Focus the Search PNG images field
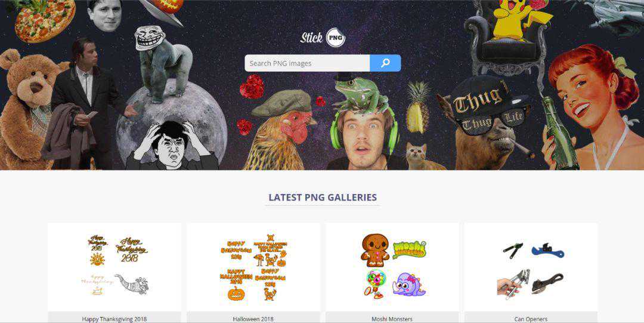Viewport: 644px width, 323px height. pos(307,63)
